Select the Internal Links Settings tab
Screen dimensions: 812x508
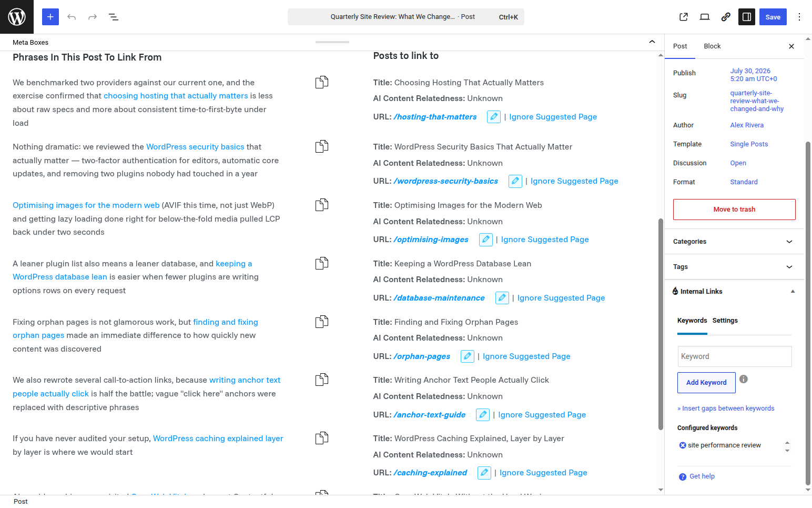(x=725, y=321)
